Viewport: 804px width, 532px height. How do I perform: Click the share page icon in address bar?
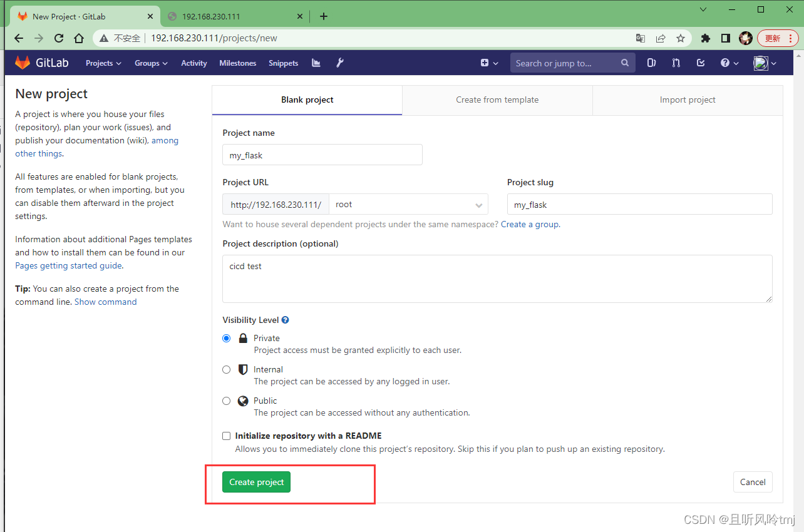661,38
